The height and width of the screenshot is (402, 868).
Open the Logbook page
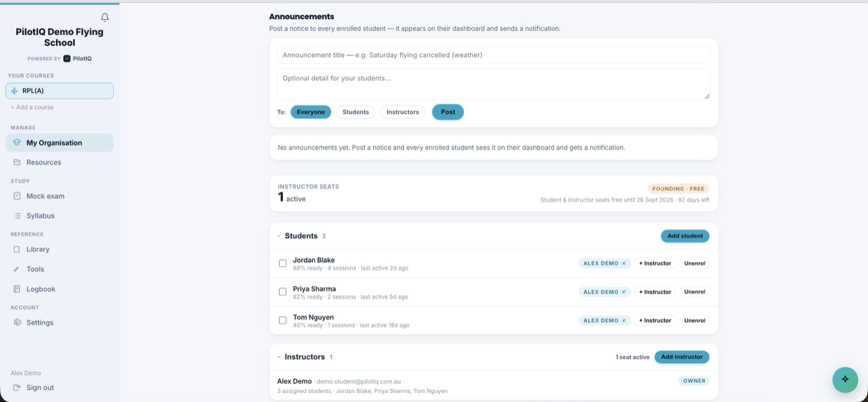click(60, 289)
